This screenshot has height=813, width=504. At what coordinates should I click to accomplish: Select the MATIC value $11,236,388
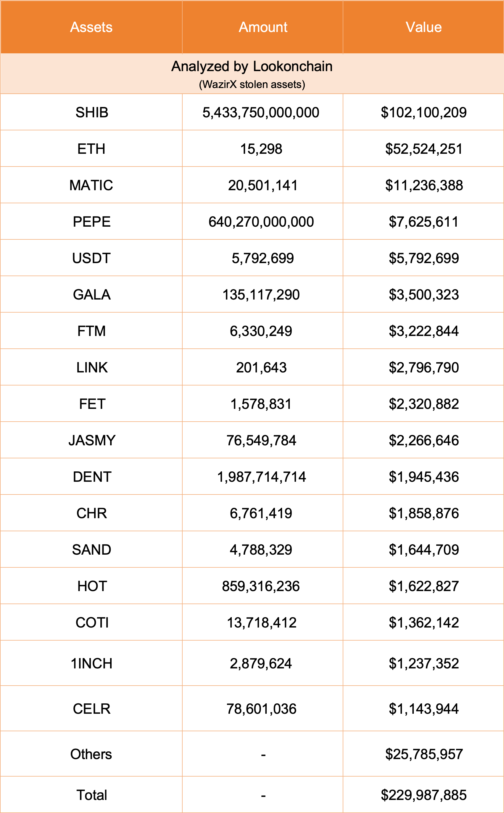coord(424,185)
